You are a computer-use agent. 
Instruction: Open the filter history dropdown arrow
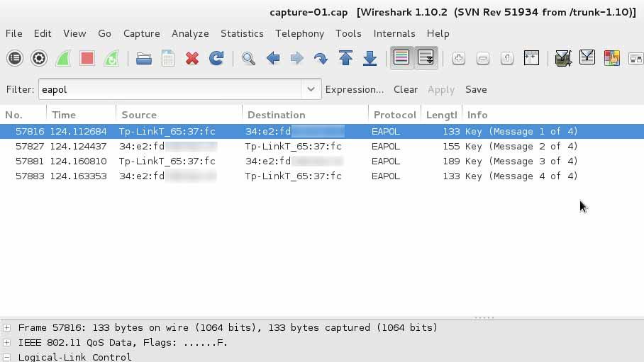311,89
